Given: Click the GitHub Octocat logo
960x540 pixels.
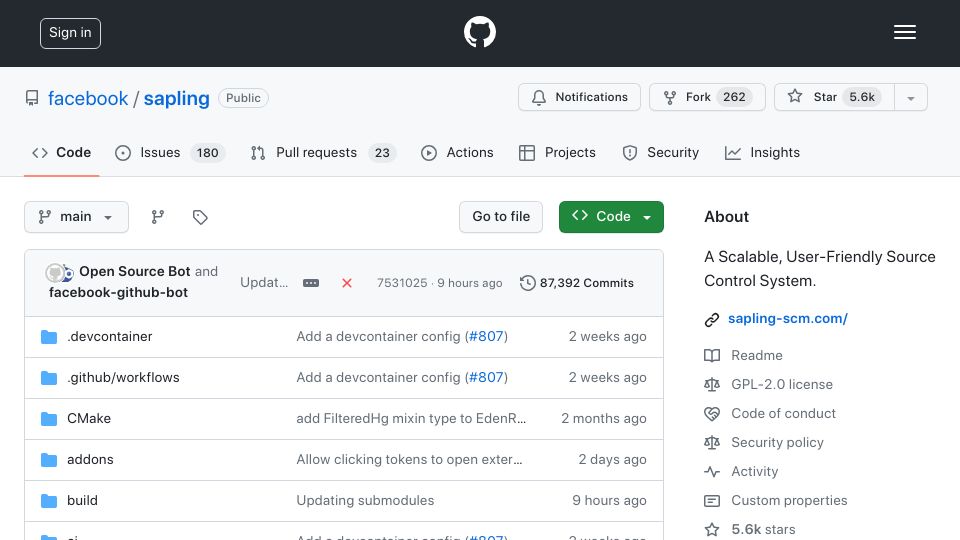Looking at the screenshot, I should tap(479, 32).
